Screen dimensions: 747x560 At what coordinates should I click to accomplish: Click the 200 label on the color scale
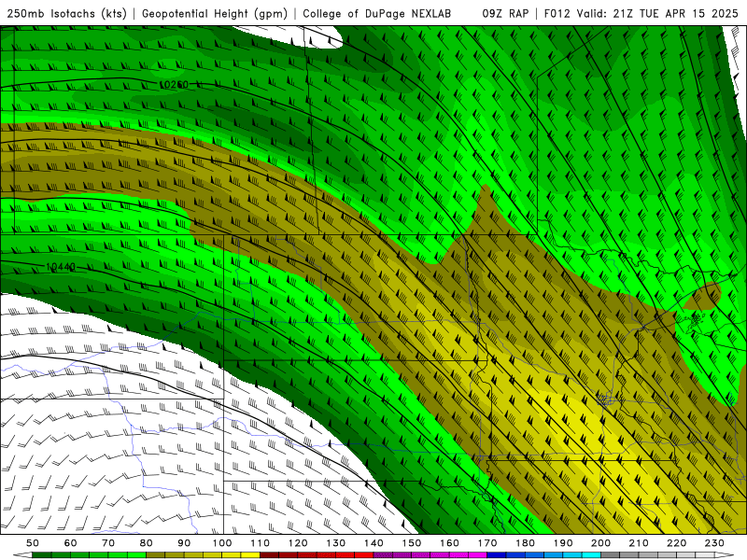600,543
